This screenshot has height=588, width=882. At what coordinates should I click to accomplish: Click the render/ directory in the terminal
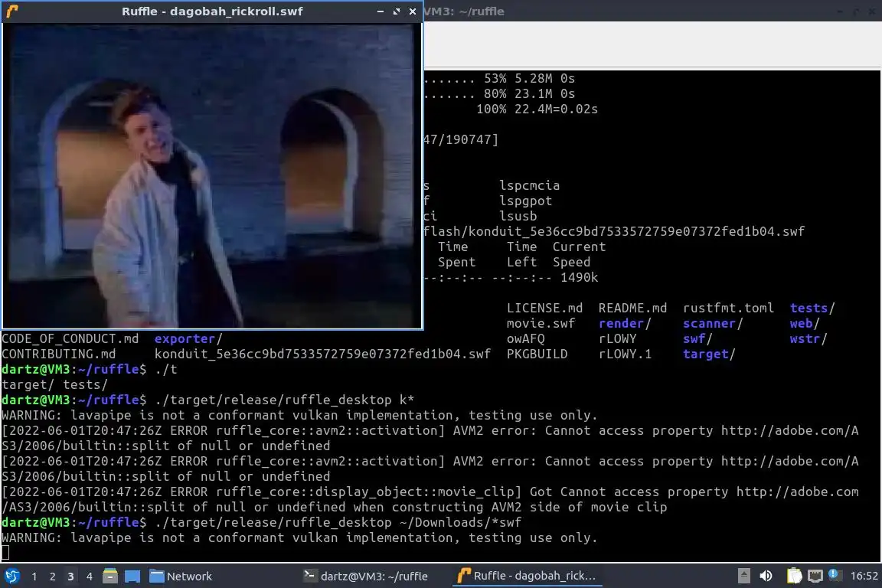625,324
